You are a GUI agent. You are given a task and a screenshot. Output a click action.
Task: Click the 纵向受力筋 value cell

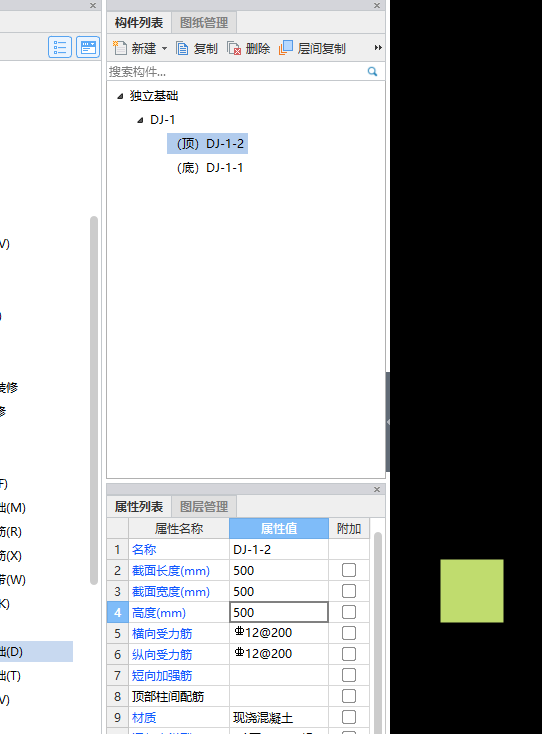tap(279, 654)
